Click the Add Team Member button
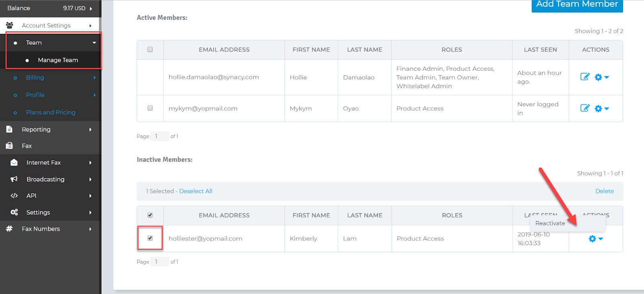The image size is (644, 294). point(577,5)
